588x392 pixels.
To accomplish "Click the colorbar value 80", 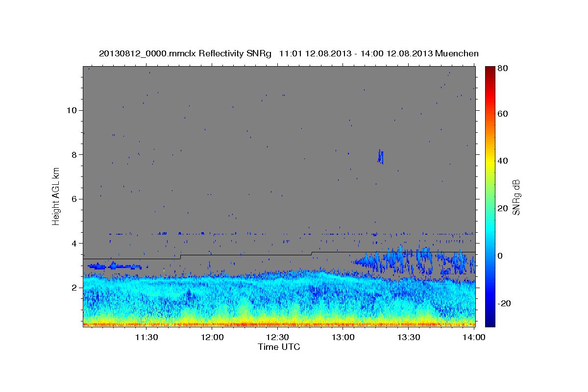I will [502, 68].
